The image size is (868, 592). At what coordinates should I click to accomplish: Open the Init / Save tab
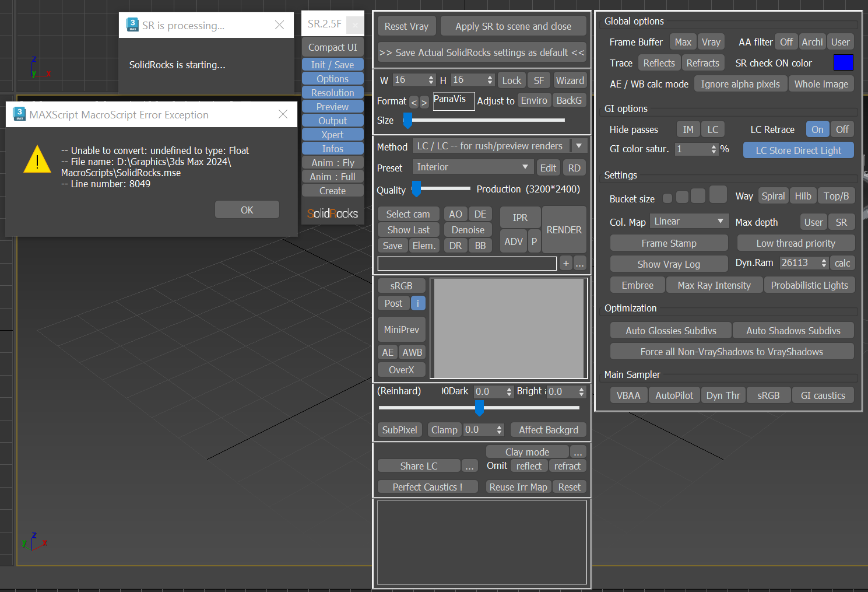click(332, 65)
